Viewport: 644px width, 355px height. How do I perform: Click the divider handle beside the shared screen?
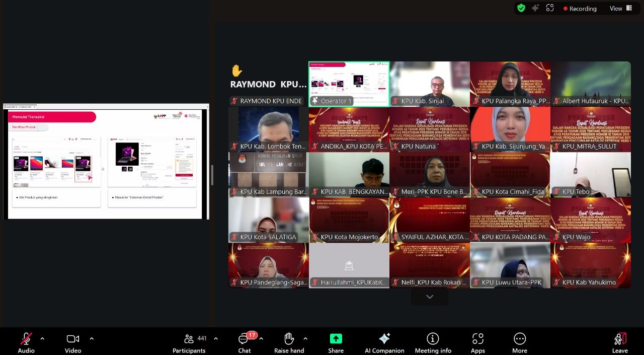click(x=212, y=175)
